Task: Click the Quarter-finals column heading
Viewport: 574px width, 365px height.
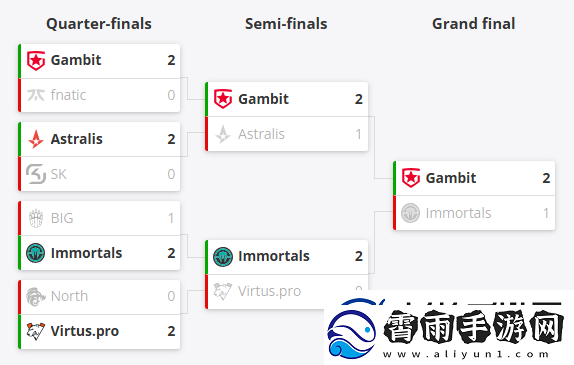Action: 99,24
